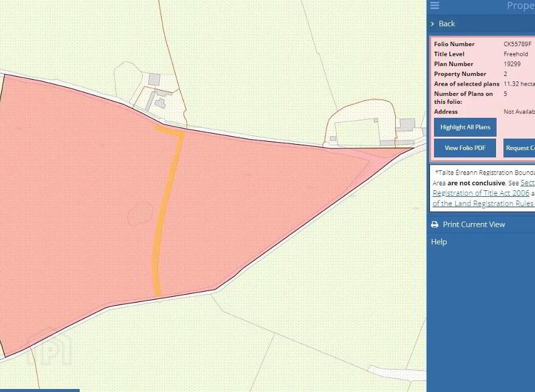
Task: Click the printer icon
Action: pos(435,224)
